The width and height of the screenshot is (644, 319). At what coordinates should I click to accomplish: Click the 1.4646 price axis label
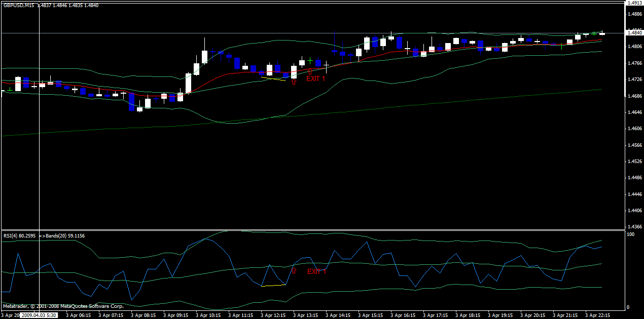[x=635, y=112]
